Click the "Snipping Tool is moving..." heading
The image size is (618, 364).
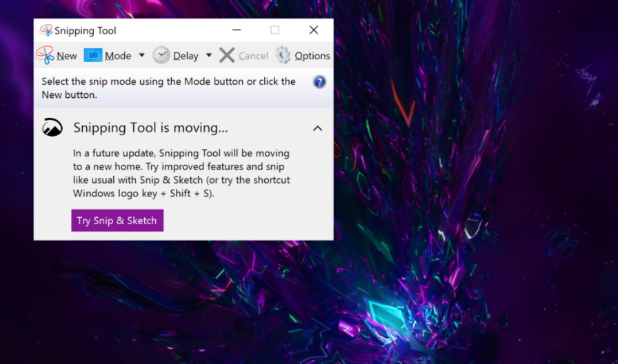click(150, 128)
